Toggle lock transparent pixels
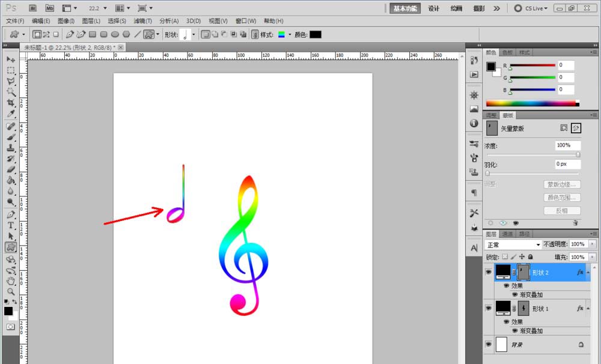The image size is (601, 364). 505,256
